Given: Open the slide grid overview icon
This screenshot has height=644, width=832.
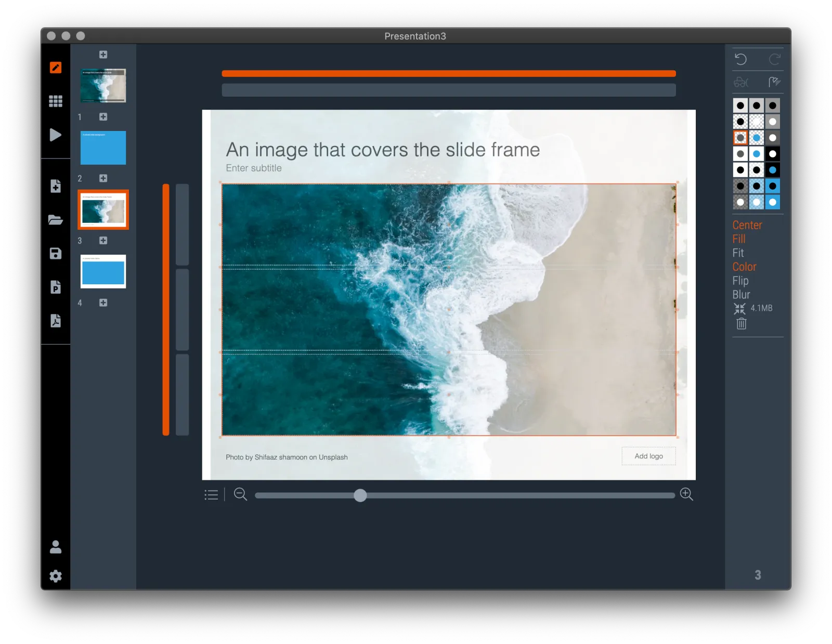Looking at the screenshot, I should point(56,101).
